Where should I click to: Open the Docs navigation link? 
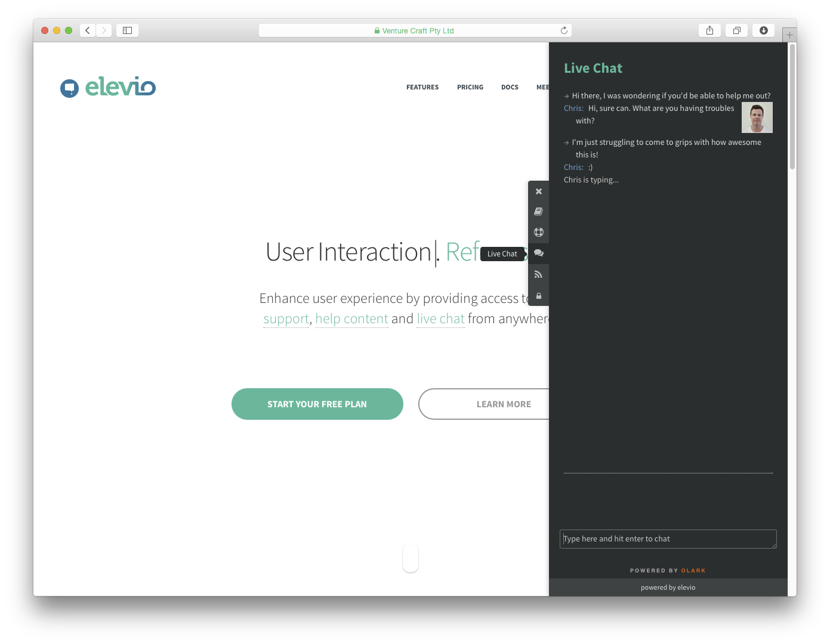click(510, 87)
